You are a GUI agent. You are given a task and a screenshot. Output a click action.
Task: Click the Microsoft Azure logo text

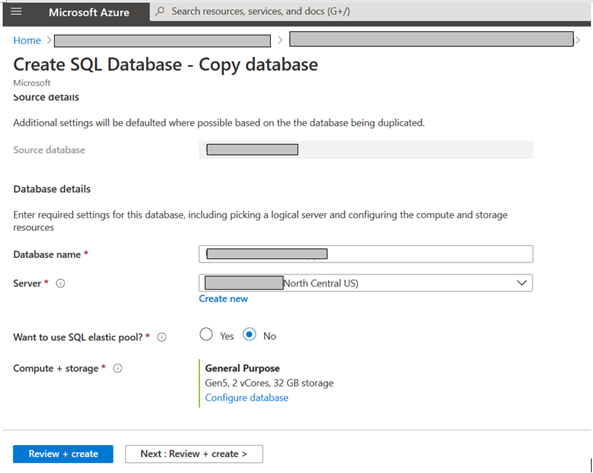point(89,12)
